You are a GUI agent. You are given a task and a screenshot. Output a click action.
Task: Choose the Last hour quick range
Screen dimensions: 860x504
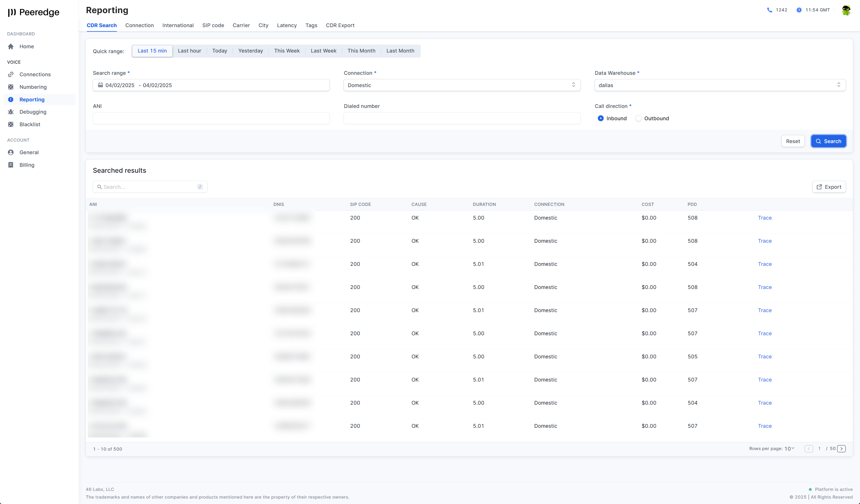point(189,51)
